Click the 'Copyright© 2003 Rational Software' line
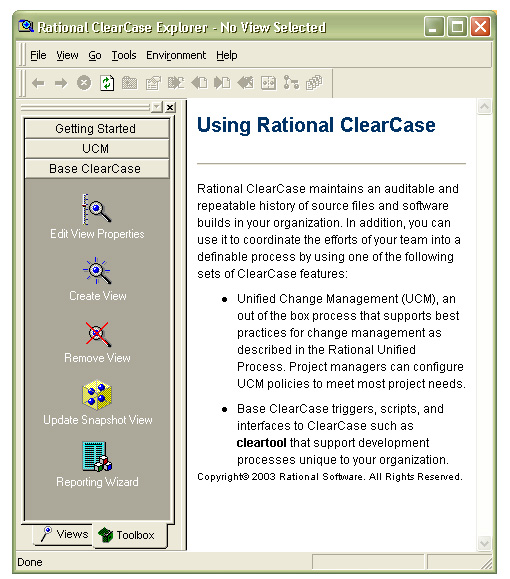 coord(329,477)
